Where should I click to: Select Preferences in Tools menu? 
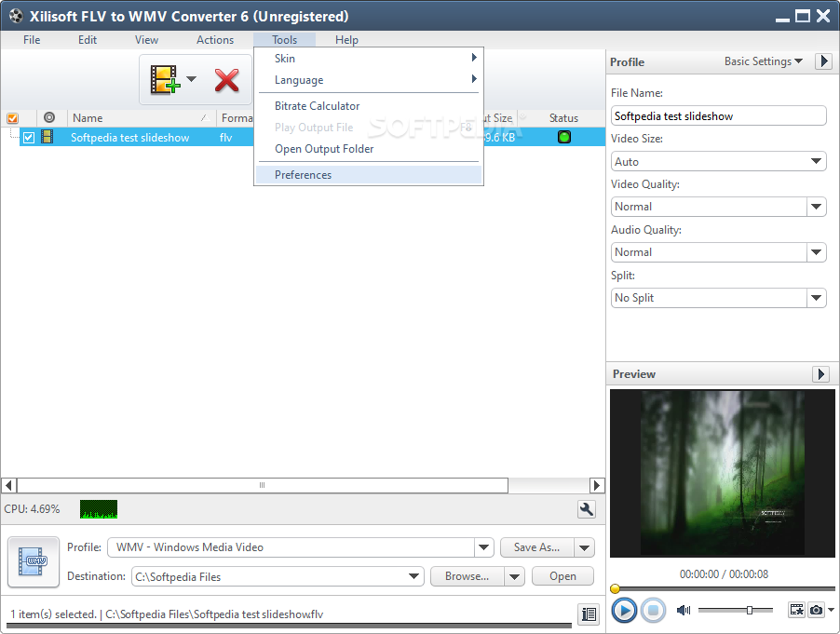[x=369, y=175]
